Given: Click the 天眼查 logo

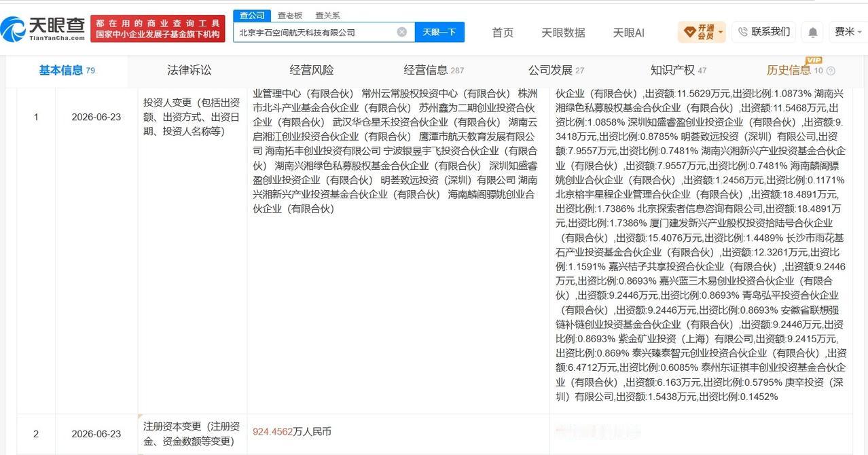Looking at the screenshot, I should (43, 29).
